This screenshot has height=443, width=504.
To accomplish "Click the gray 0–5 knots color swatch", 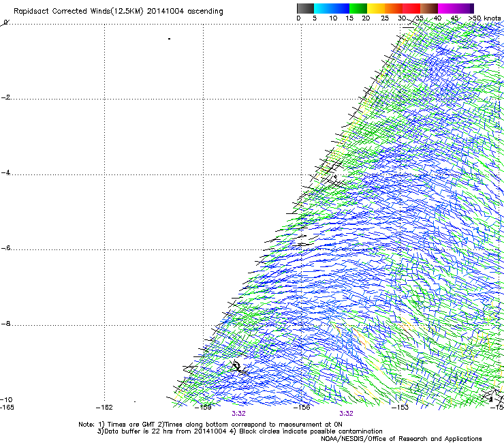I will (305, 8).
